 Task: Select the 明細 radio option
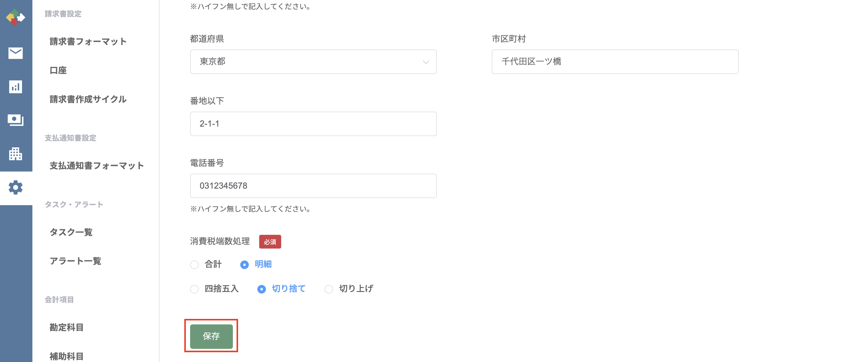coord(244,264)
